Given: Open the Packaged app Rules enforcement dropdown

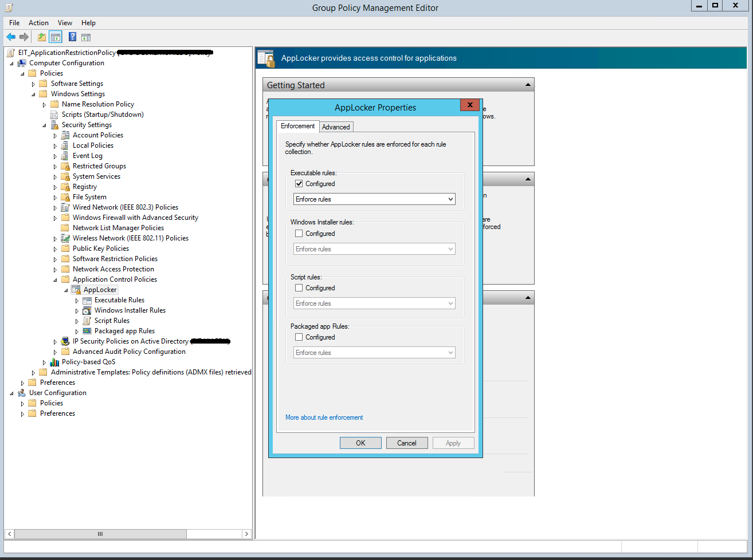Looking at the screenshot, I should (374, 353).
